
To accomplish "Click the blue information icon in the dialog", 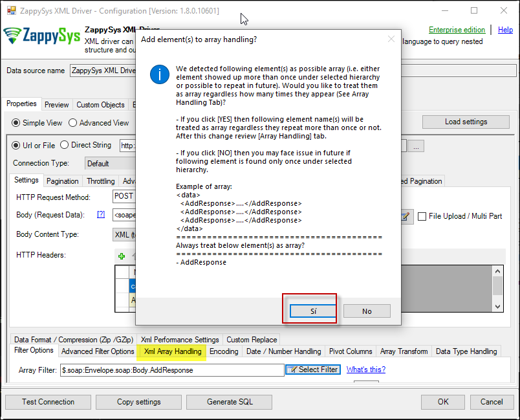I will 160,74.
